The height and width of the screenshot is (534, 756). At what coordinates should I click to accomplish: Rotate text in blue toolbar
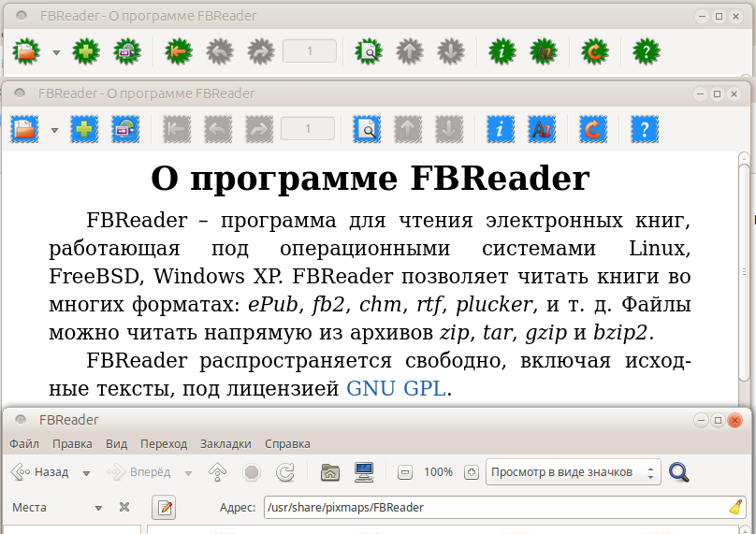pyautogui.click(x=593, y=129)
